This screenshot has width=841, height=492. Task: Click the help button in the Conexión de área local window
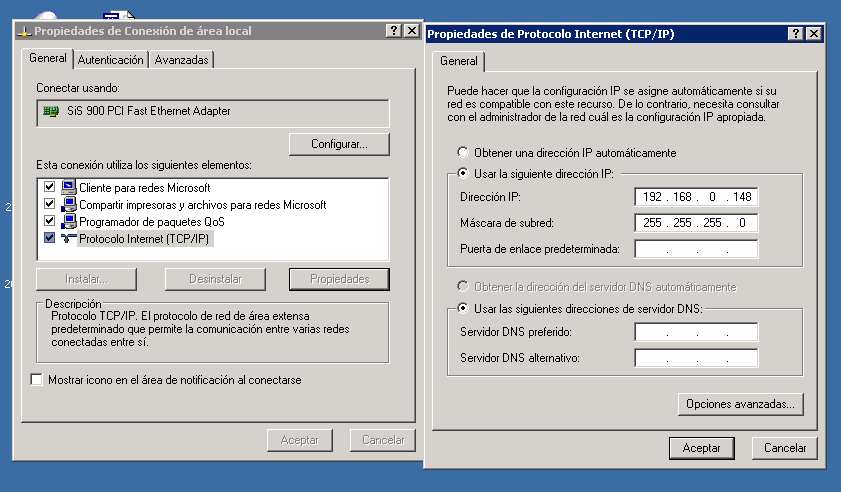pyautogui.click(x=394, y=31)
